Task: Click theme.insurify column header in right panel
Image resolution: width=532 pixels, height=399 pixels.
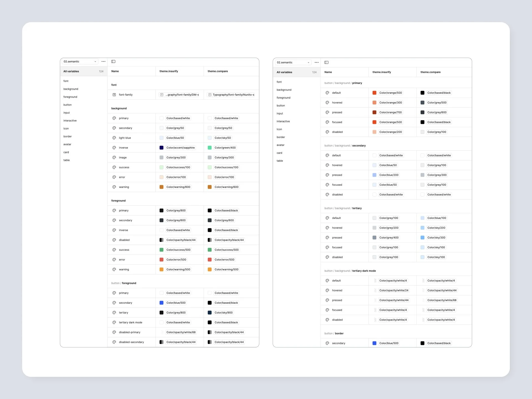Action: pyautogui.click(x=382, y=72)
